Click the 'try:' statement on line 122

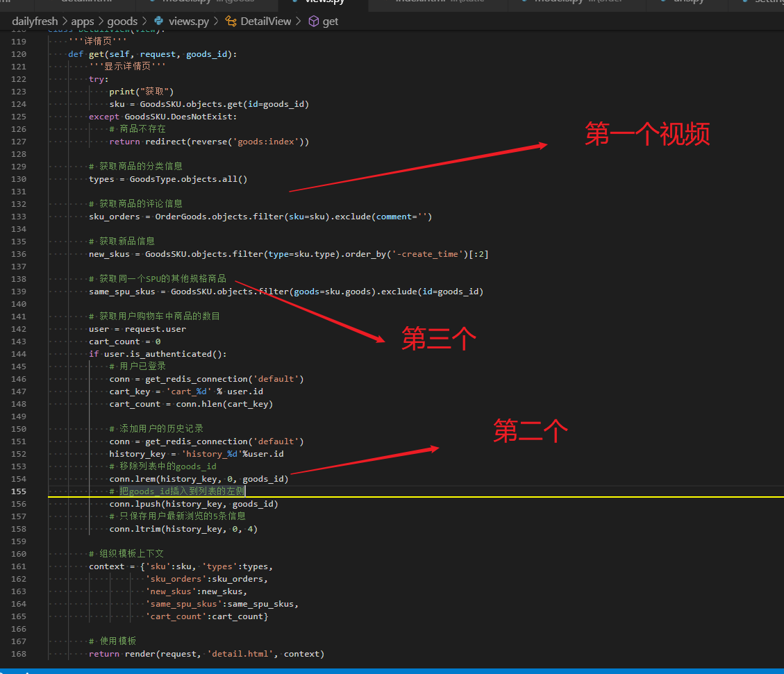[x=99, y=79]
